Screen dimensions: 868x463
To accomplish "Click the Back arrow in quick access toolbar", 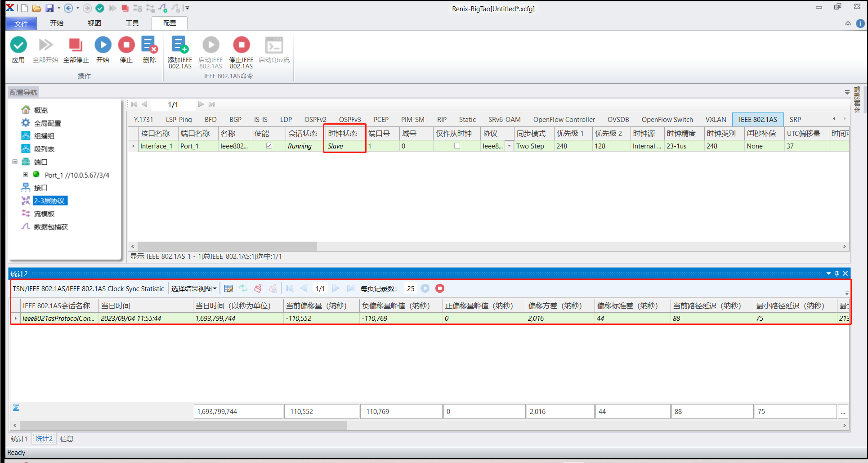I will click(68, 8).
